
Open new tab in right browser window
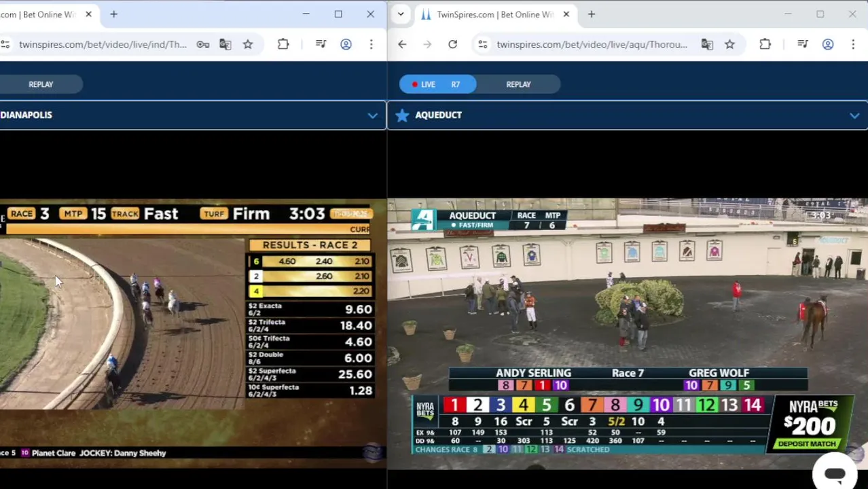pos(591,14)
